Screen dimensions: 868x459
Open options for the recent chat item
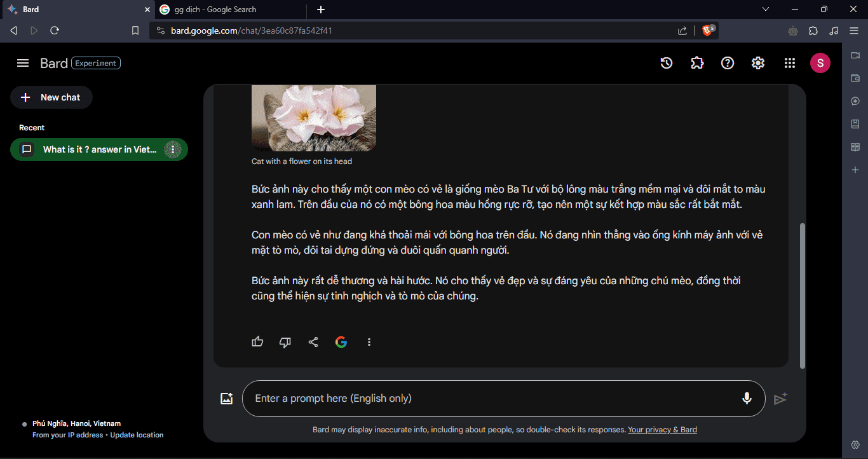pyautogui.click(x=173, y=149)
